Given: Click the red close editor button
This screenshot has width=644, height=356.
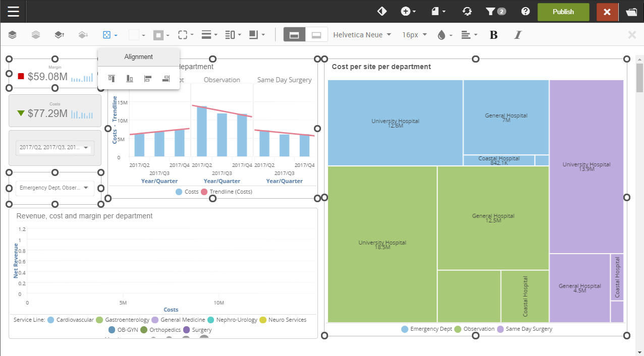Looking at the screenshot, I should click(607, 12).
